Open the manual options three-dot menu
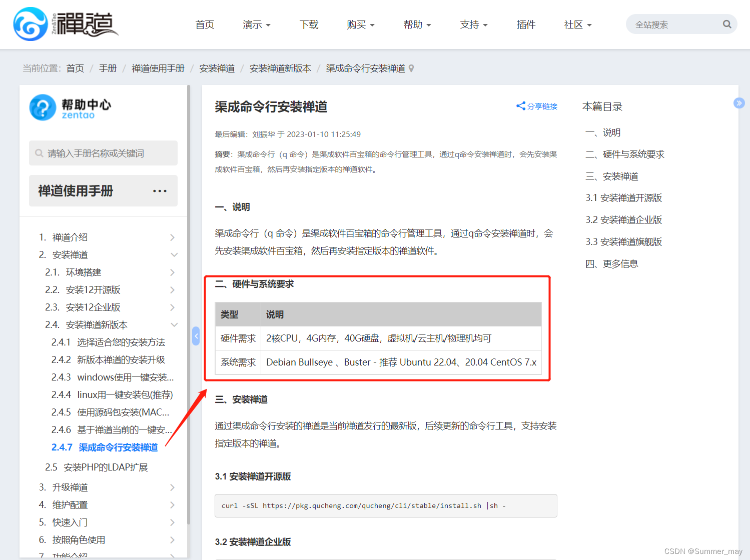The height and width of the screenshot is (560, 750). [x=160, y=191]
